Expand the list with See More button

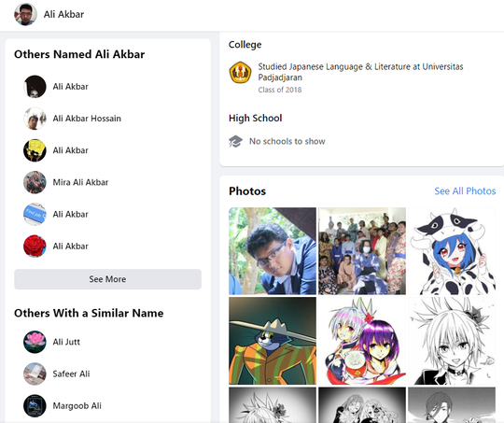point(107,279)
